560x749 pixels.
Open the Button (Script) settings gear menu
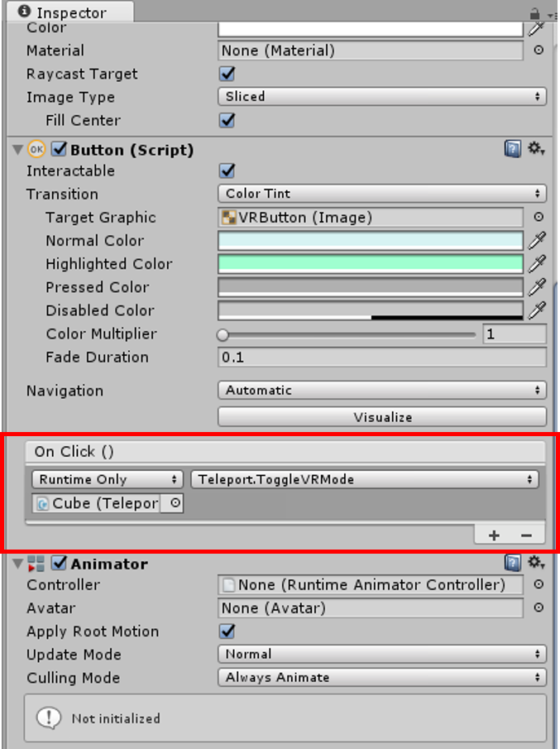536,148
